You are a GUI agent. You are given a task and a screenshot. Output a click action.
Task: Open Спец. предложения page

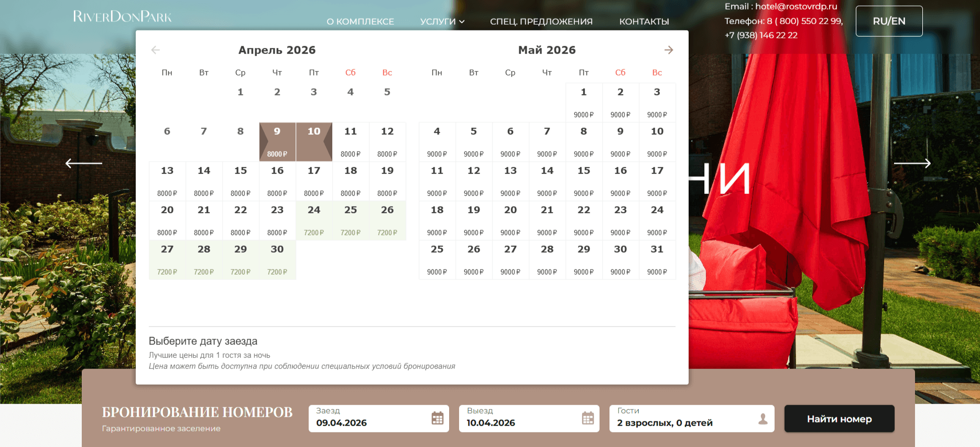click(541, 21)
